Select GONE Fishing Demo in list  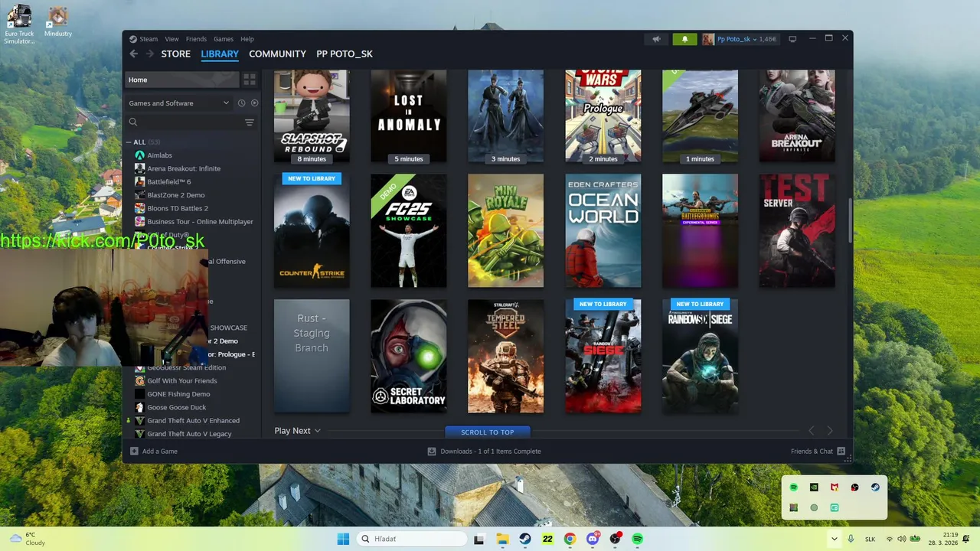(178, 394)
